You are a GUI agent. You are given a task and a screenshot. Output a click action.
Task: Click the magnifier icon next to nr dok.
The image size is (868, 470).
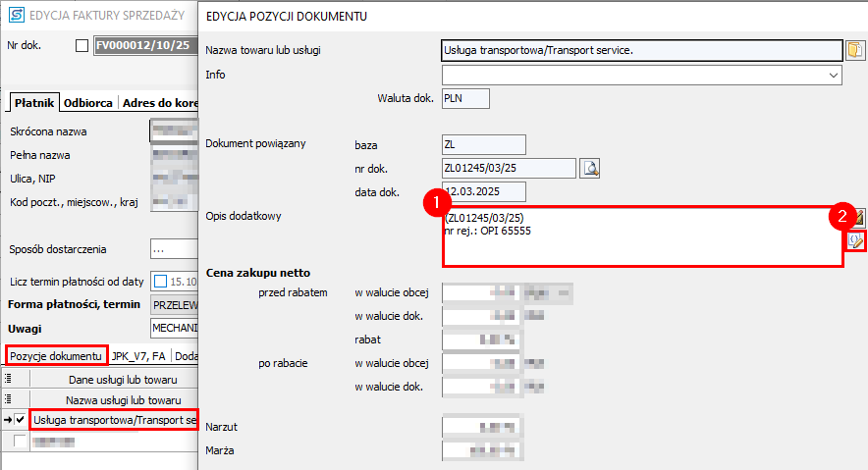[590, 168]
